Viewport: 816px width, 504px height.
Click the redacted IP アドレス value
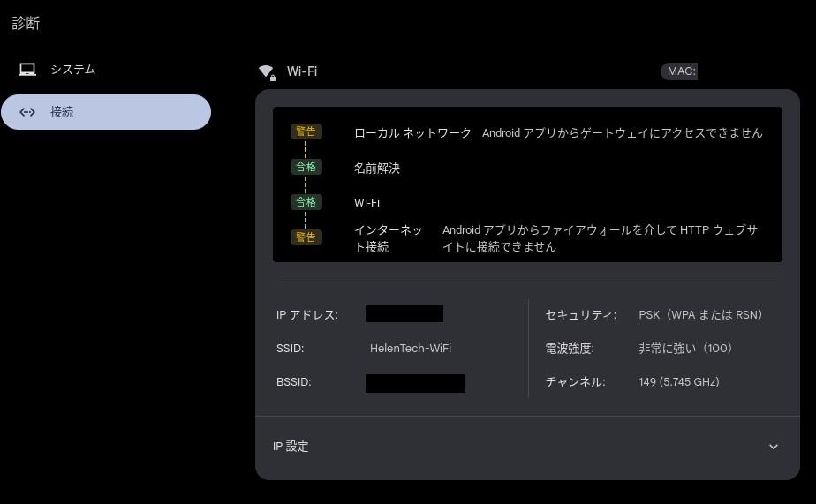click(x=404, y=314)
